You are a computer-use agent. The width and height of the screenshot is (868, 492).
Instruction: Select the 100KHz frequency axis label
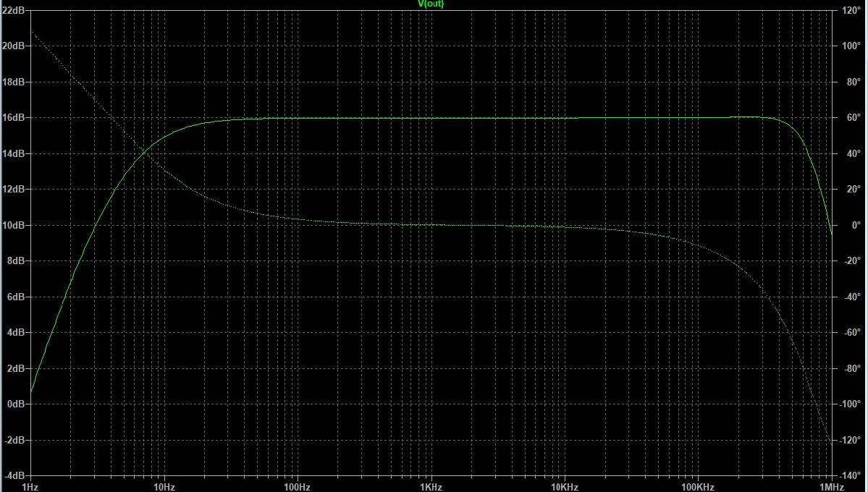[x=697, y=487]
